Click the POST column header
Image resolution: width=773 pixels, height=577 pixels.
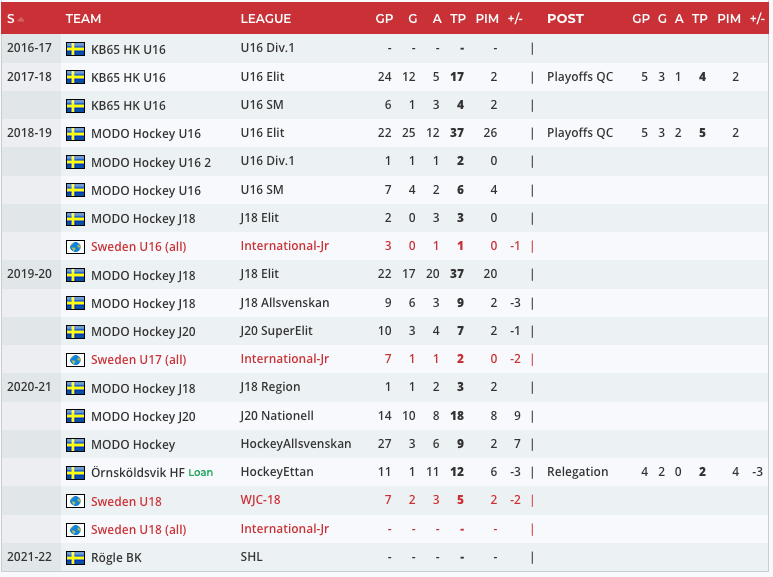click(x=565, y=19)
